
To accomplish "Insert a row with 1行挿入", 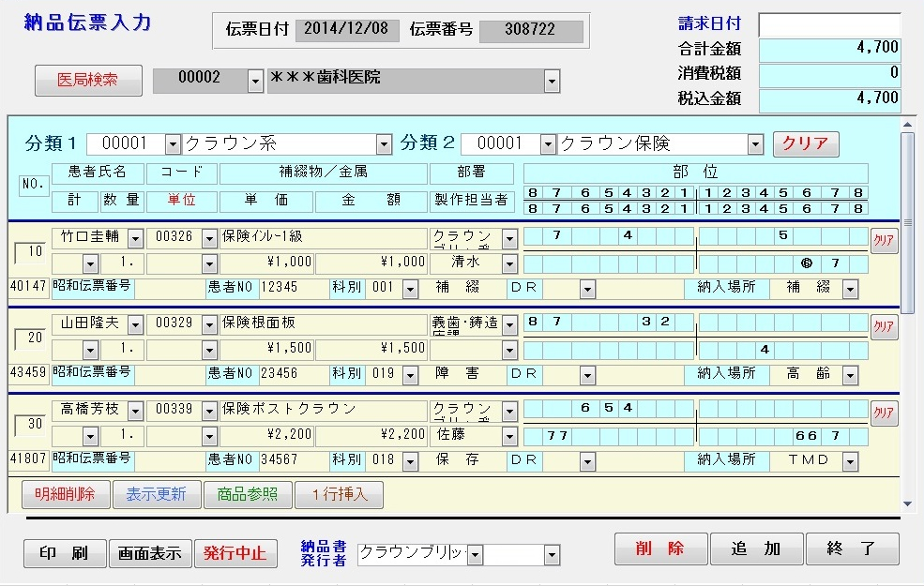I will coord(339,494).
